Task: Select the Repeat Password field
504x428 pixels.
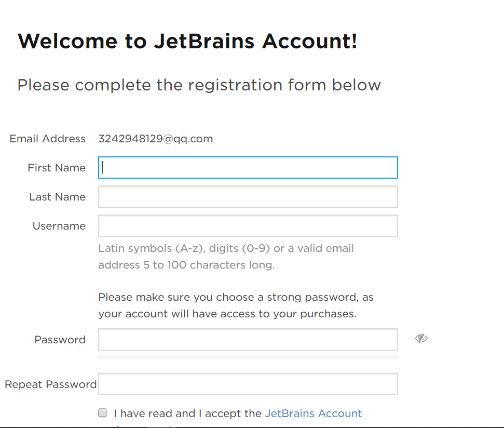Action: 248,384
